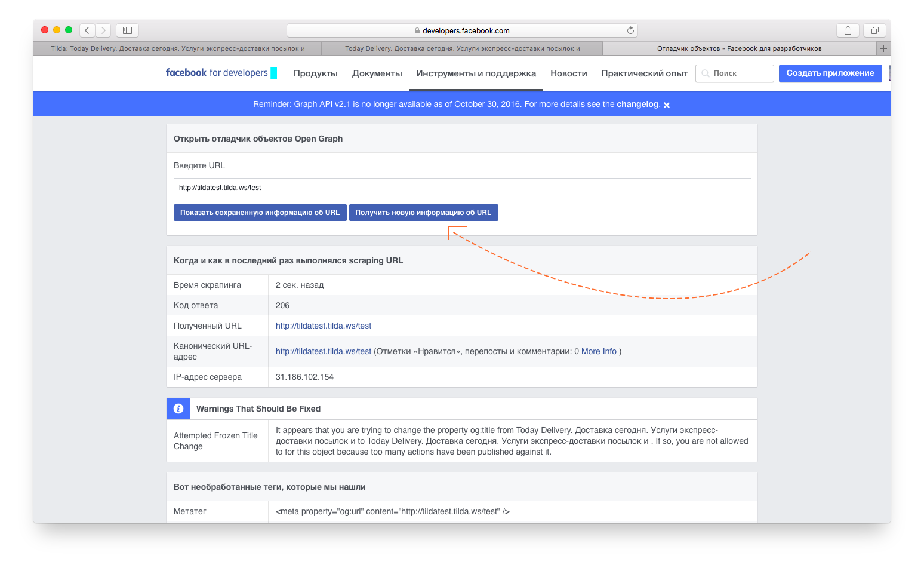This screenshot has width=924, height=571.
Task: Click the IP address 31.186.102.154
Action: (x=304, y=377)
